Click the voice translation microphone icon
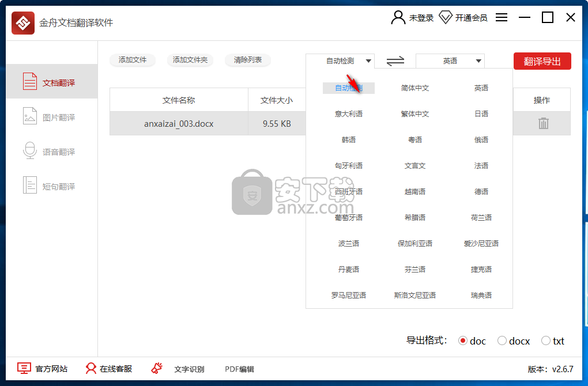The image size is (588, 386). click(x=30, y=150)
